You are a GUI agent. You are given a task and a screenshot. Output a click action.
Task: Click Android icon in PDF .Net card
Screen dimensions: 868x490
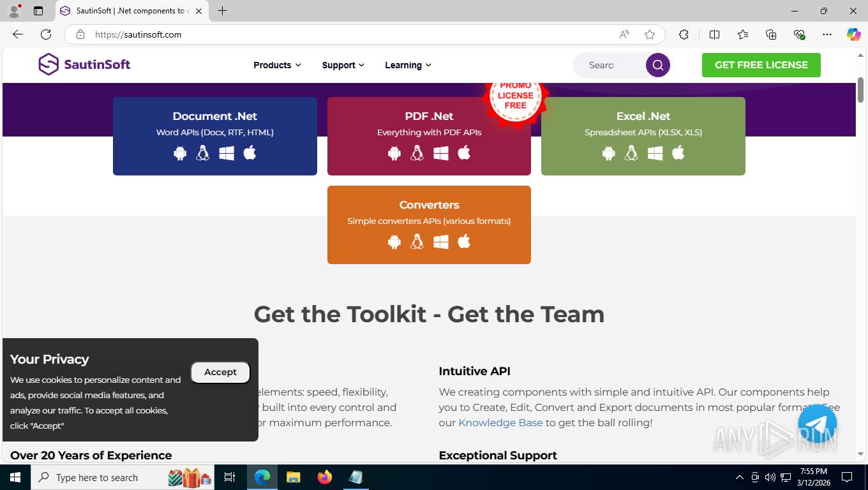point(394,153)
